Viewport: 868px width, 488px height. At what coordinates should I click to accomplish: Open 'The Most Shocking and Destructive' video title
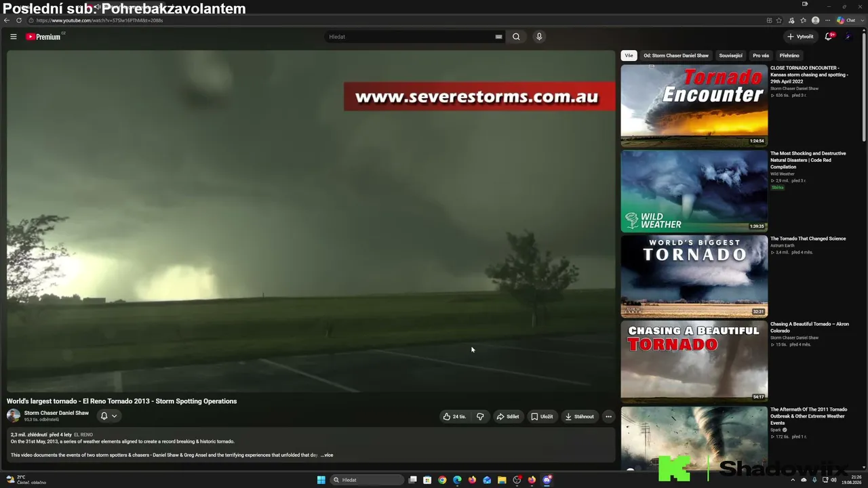click(x=808, y=160)
